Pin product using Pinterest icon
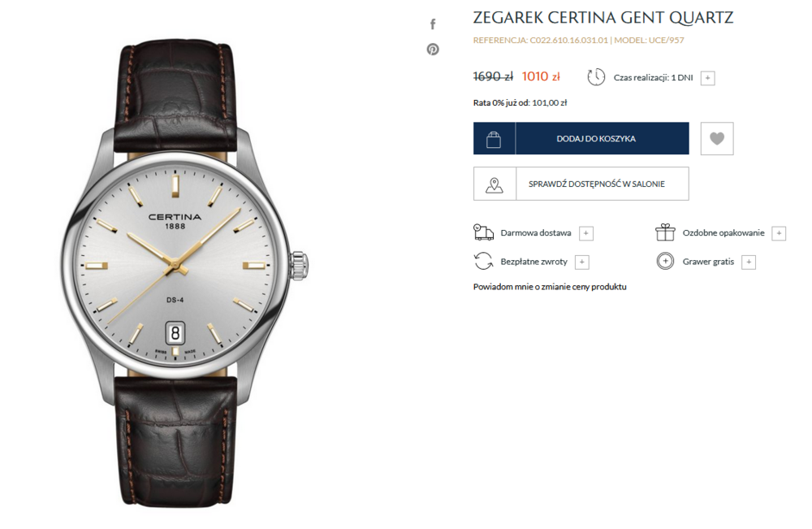The height and width of the screenshot is (529, 812). pos(433,50)
